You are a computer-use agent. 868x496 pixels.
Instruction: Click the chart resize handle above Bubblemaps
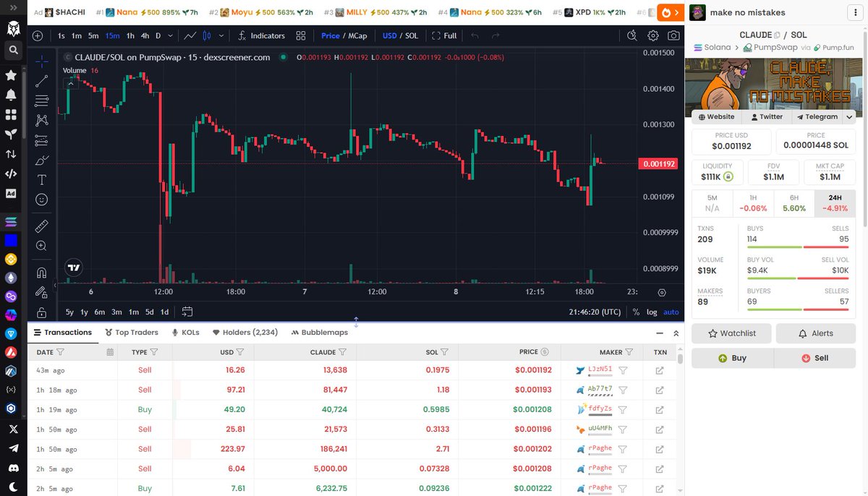pos(356,322)
